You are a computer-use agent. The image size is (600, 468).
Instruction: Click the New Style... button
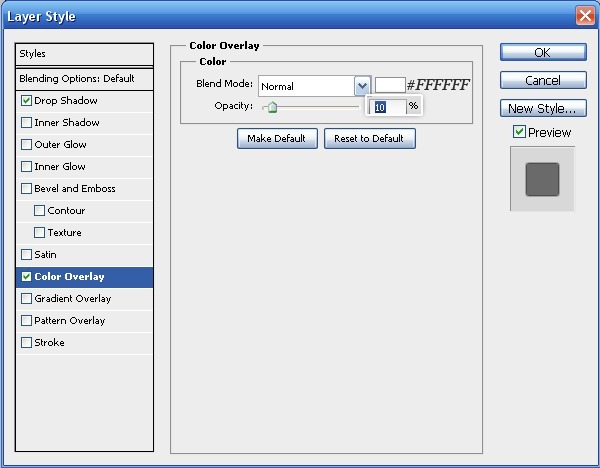coord(542,109)
